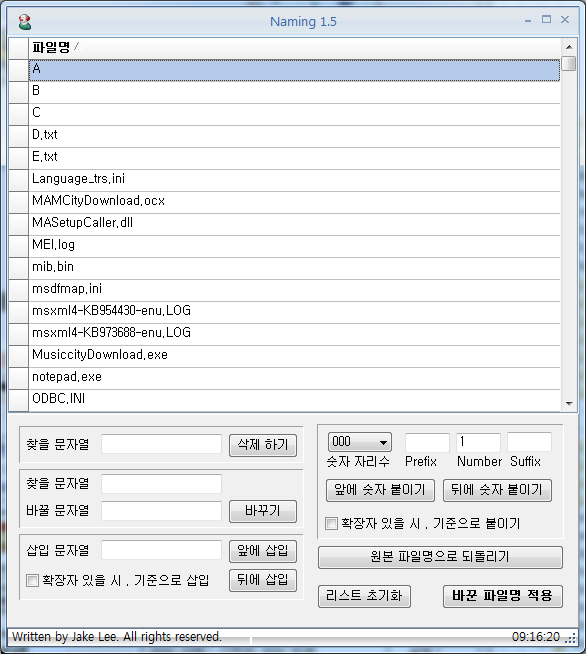Image resolution: width=586 pixels, height=654 pixels.
Task: Click the scrollbar down arrow
Action: [569, 403]
